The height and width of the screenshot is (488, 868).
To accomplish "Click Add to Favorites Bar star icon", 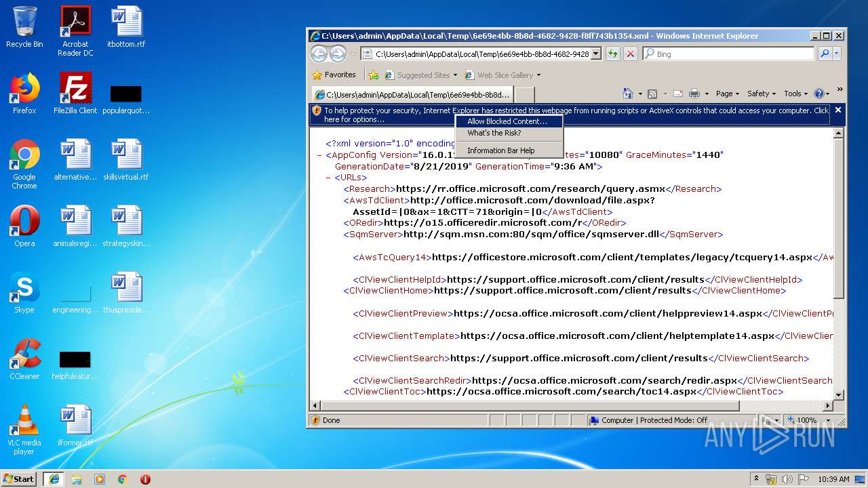I will coord(373,75).
